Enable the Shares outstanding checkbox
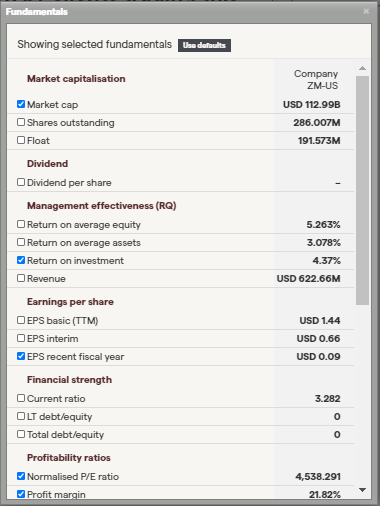Screen dimensions: 380x506 pyautogui.click(x=21, y=122)
